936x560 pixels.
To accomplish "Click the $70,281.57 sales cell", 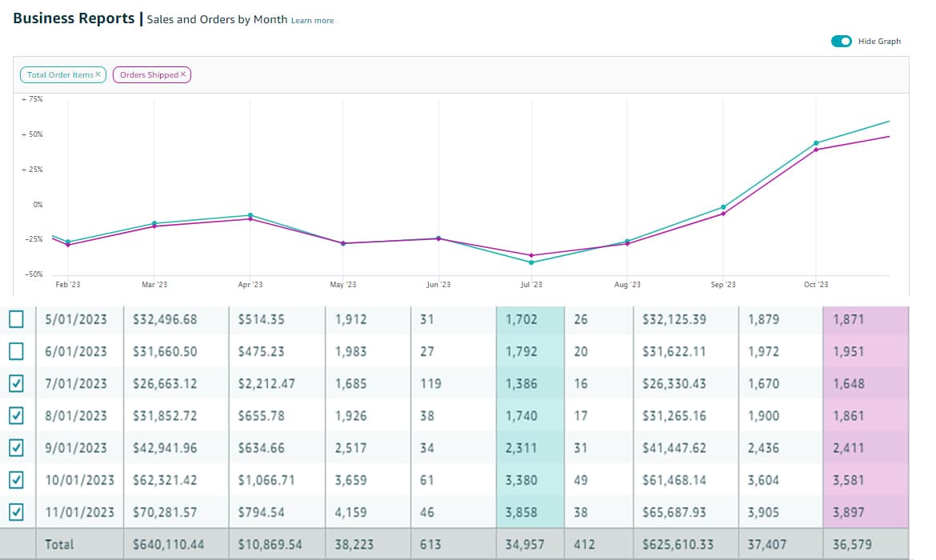I will 165,512.
